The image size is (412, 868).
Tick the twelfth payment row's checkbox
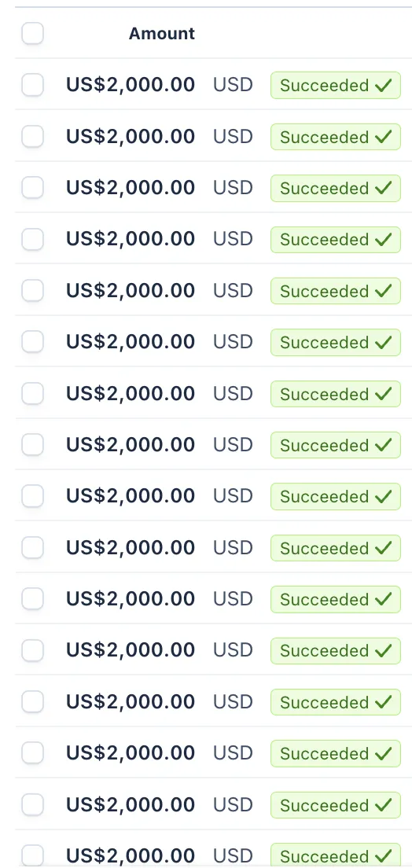(x=33, y=650)
